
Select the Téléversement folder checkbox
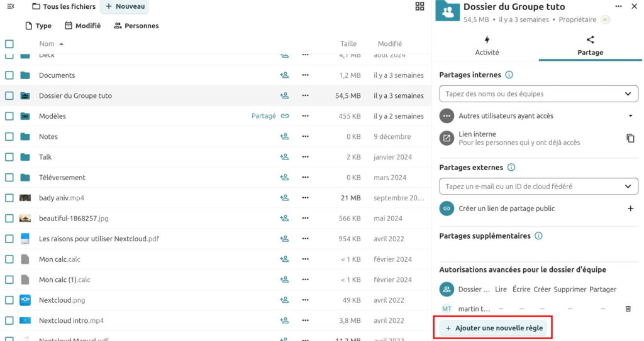tap(9, 177)
